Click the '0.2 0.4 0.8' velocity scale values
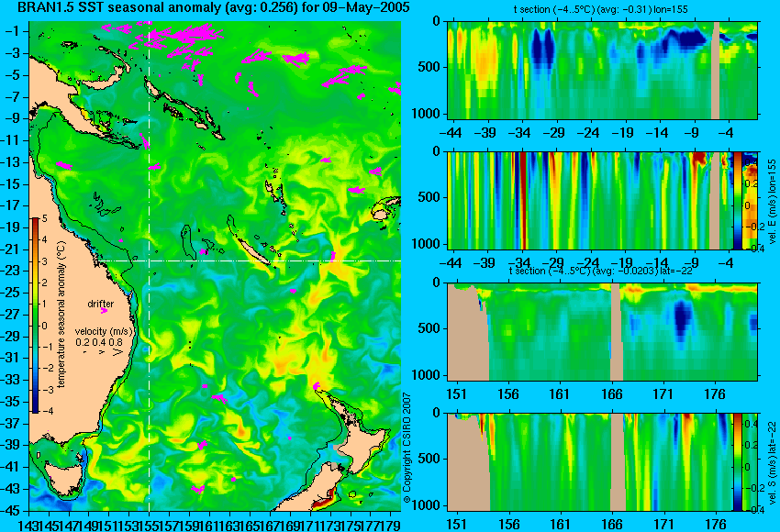The width and height of the screenshot is (780, 532). click(x=99, y=342)
